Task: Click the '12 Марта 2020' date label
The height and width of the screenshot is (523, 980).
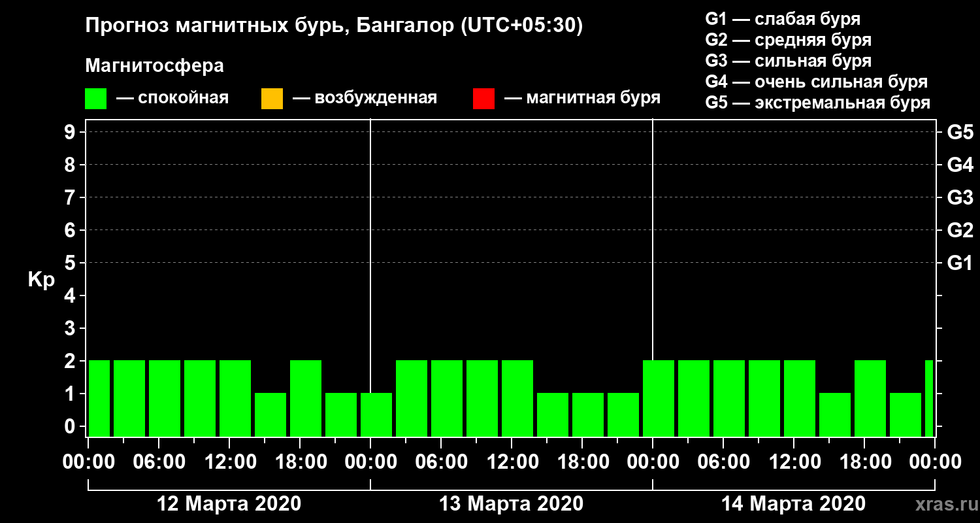Action: (229, 504)
